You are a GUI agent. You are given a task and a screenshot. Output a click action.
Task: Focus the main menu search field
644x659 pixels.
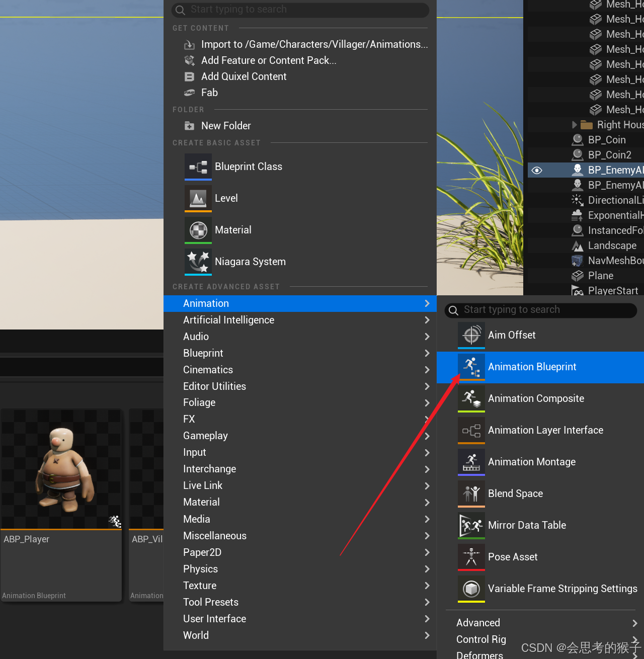[x=300, y=10]
